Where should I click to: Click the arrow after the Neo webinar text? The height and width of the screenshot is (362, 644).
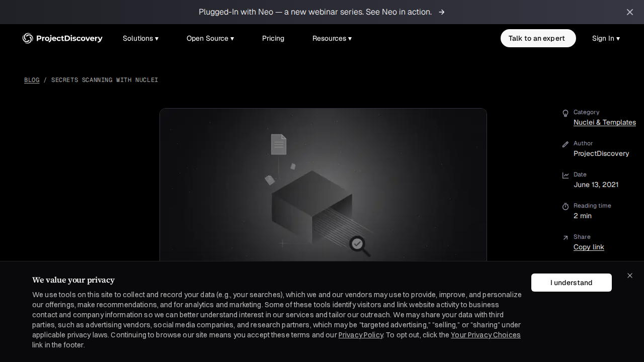pos(441,12)
